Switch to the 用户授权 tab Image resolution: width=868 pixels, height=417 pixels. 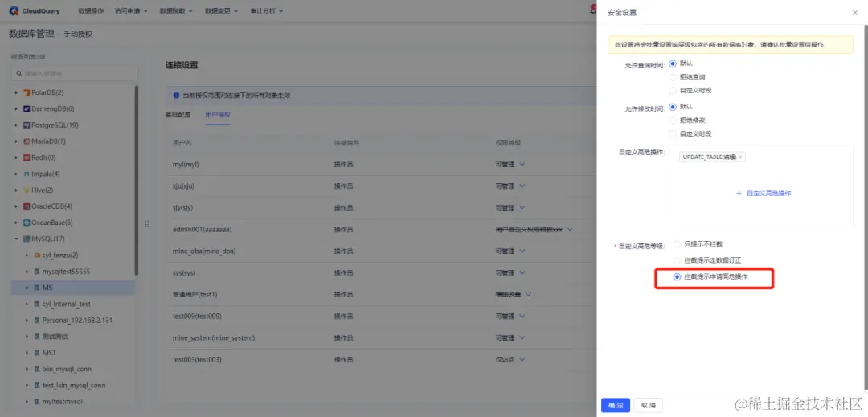218,115
